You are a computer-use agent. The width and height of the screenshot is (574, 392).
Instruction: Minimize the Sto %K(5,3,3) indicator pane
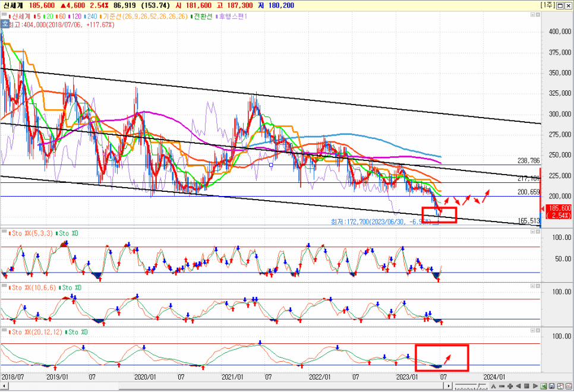tap(533, 232)
